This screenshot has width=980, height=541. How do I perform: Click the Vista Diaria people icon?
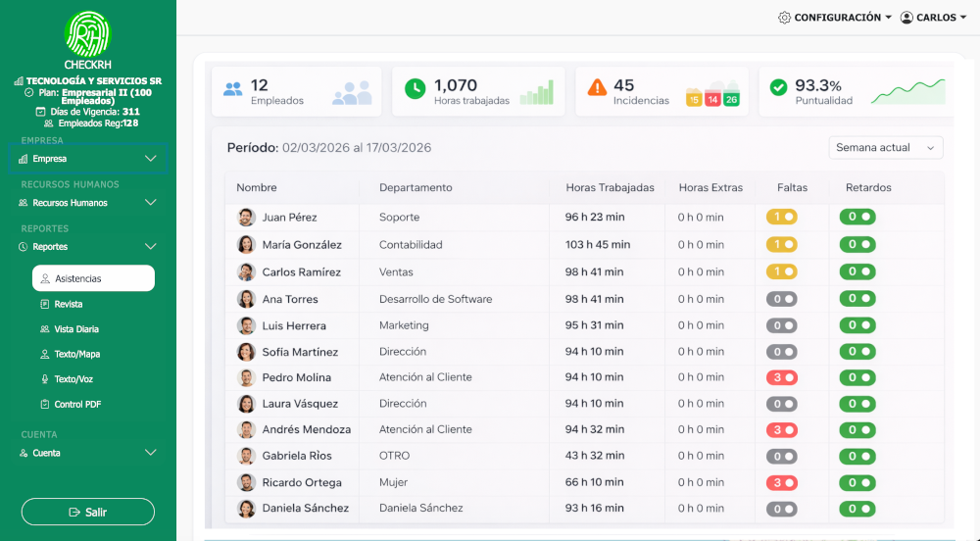pyautogui.click(x=44, y=329)
